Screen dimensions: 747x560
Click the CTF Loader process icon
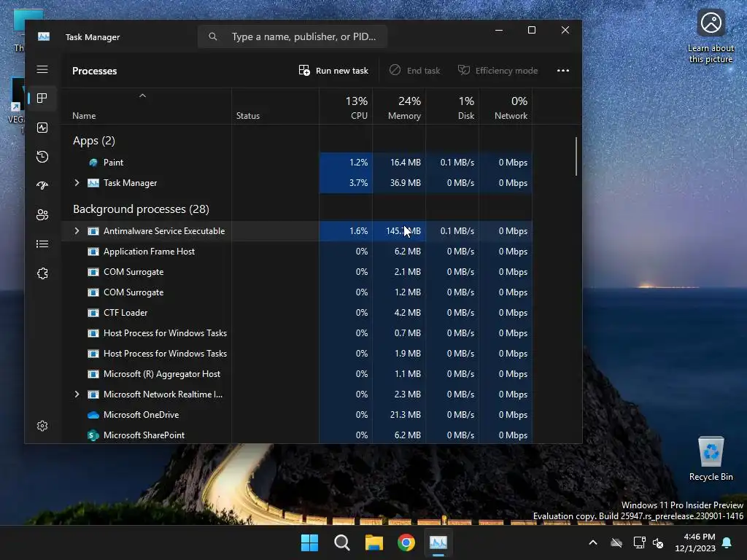[x=93, y=313]
